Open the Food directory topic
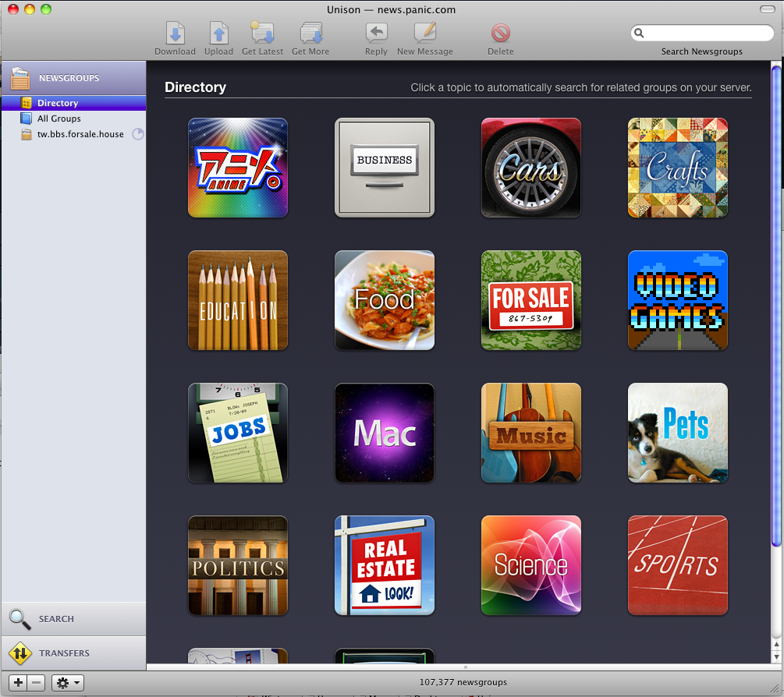Viewport: 784px width, 697px height. click(384, 300)
